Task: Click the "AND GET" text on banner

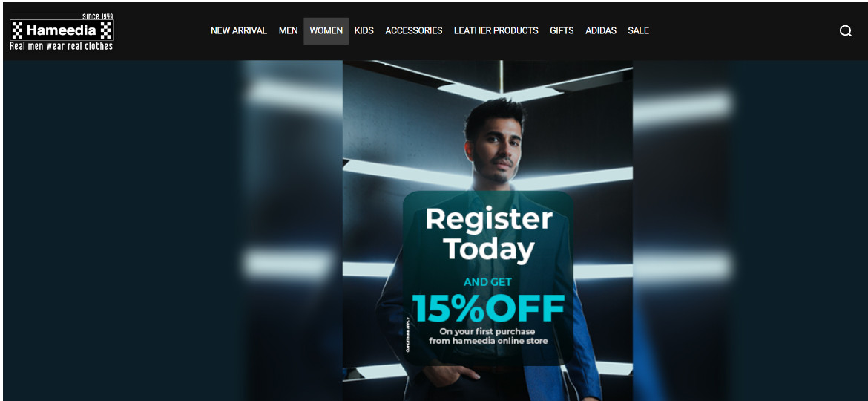Action: (x=487, y=282)
